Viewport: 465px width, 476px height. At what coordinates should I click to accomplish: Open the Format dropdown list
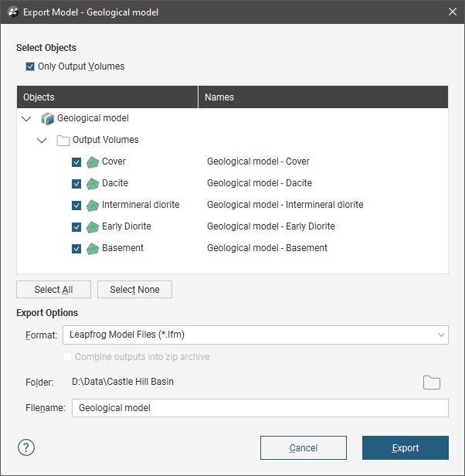tap(256, 335)
